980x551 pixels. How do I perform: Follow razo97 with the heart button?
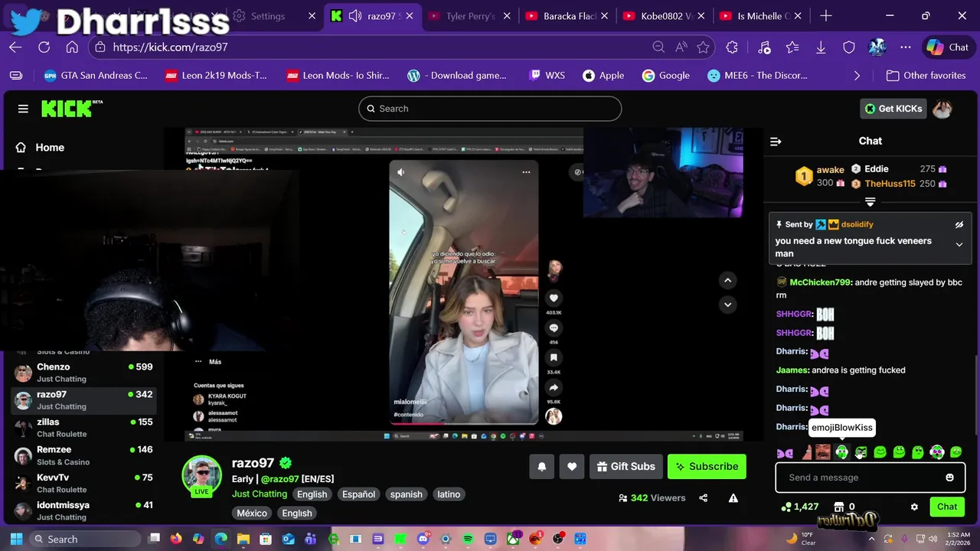(x=572, y=467)
